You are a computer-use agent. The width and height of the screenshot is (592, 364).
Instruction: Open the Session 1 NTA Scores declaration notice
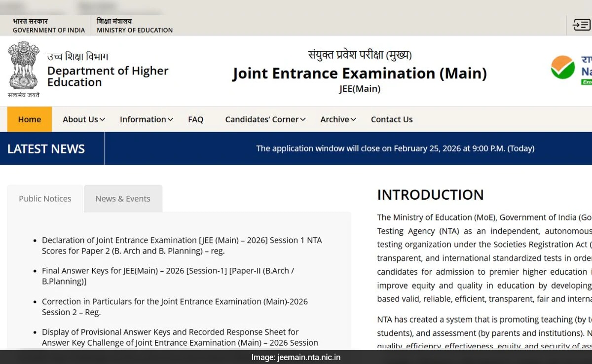tap(182, 246)
